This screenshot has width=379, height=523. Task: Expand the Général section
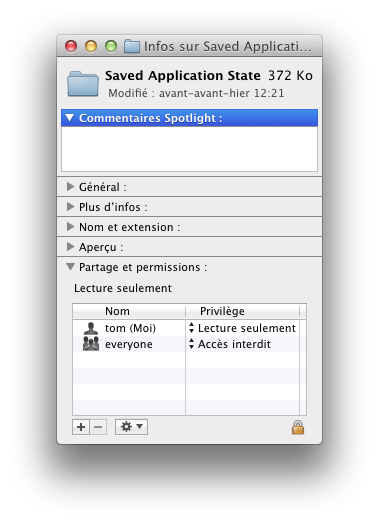coord(70,187)
